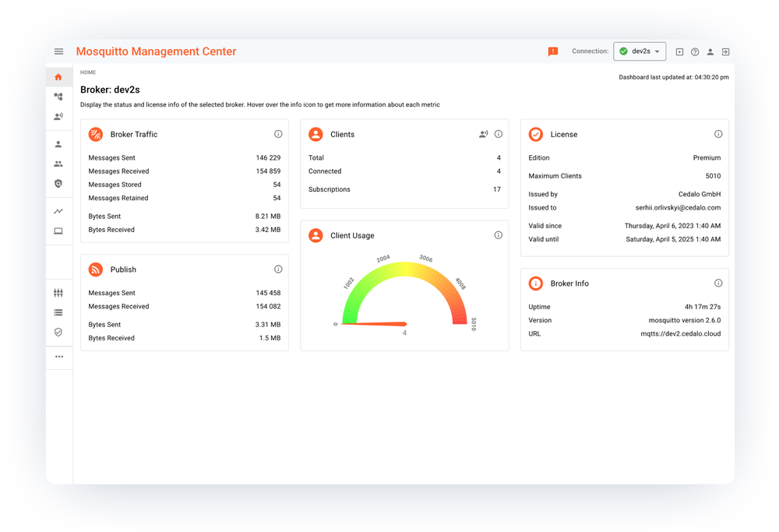Click the Publish Messages Sent value 145 458
The height and width of the screenshot is (532, 779).
tap(268, 293)
